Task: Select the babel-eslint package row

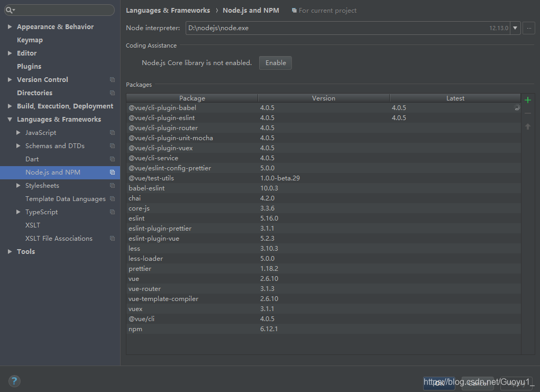Action: tap(323, 188)
